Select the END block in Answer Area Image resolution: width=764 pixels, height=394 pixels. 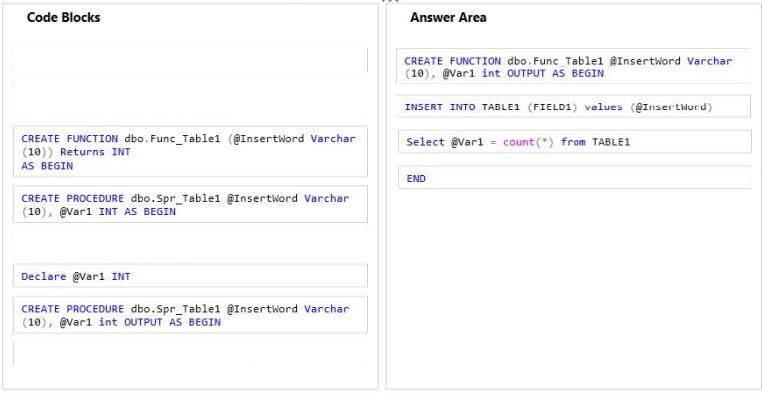(x=574, y=178)
